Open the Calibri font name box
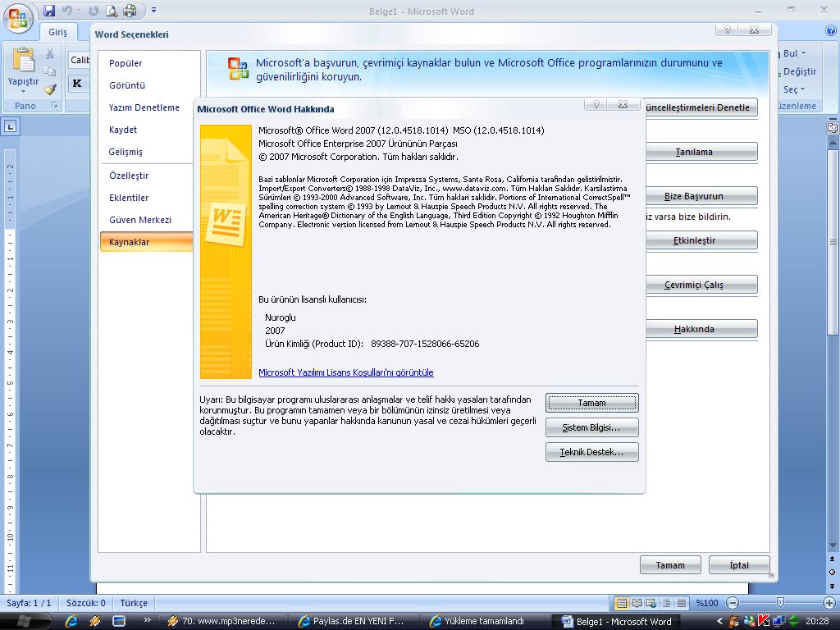This screenshot has width=840, height=630. point(80,60)
